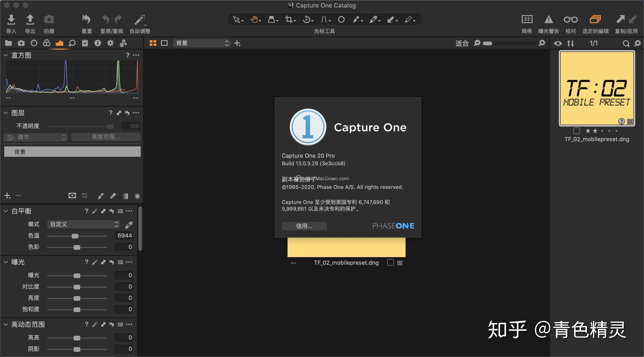
Task: Click the Capture (拍摄) camera icon
Action: (49, 20)
